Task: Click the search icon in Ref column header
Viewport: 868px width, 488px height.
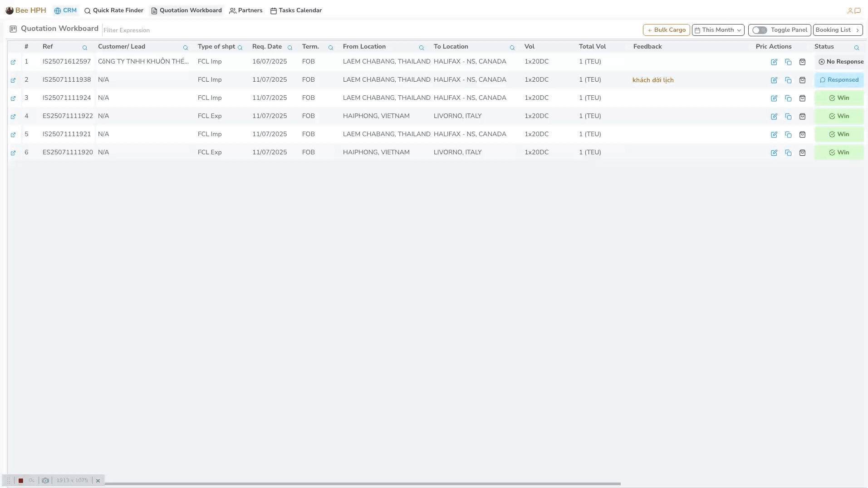Action: (85, 48)
